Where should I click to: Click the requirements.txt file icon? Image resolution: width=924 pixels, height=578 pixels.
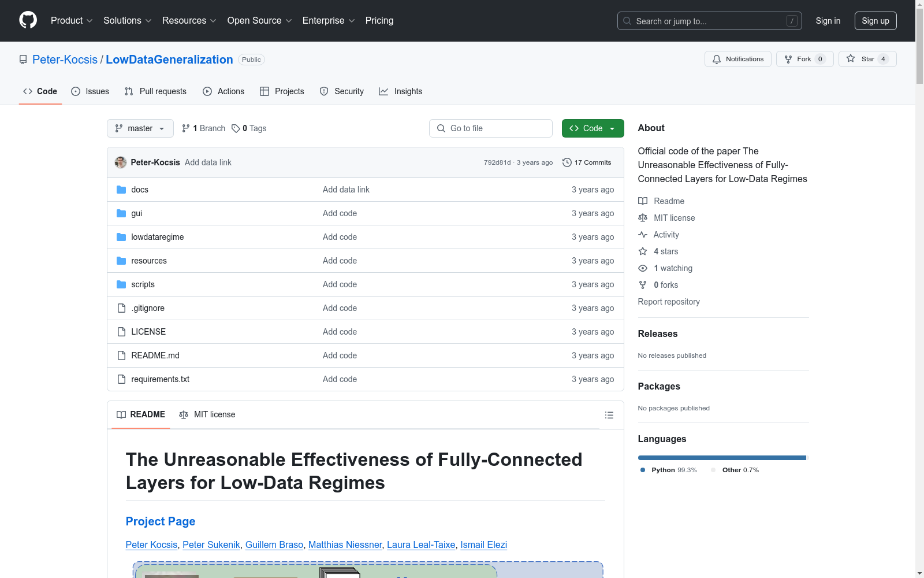[121, 379]
